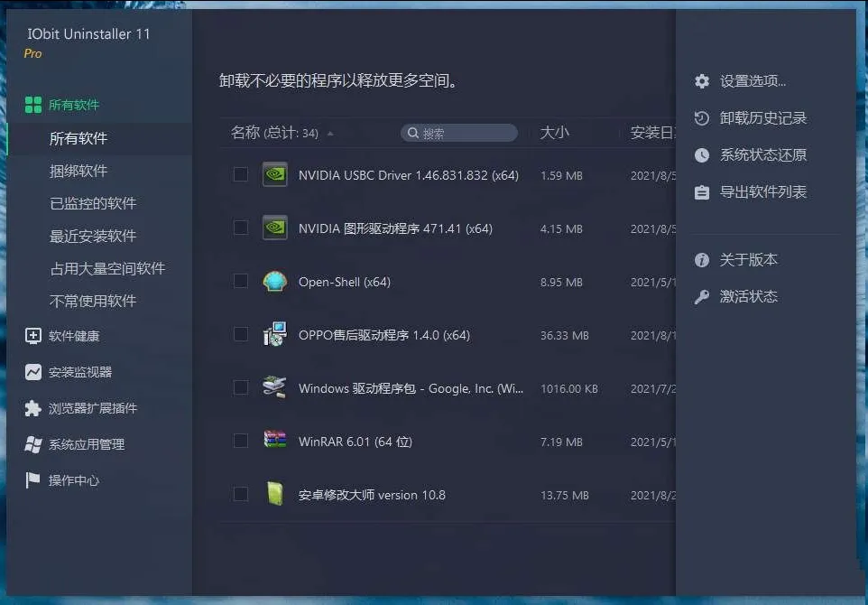Click the history icon next to 卸载历史记录

click(702, 118)
